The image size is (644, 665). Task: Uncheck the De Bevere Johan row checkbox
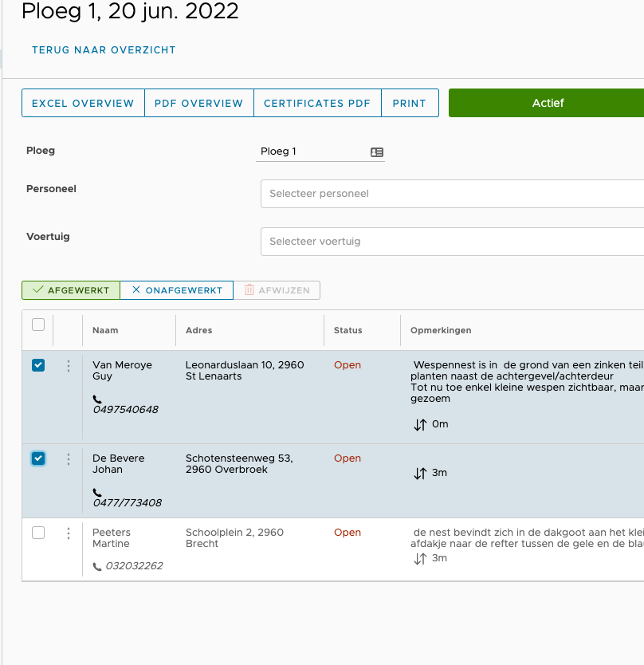coord(38,458)
